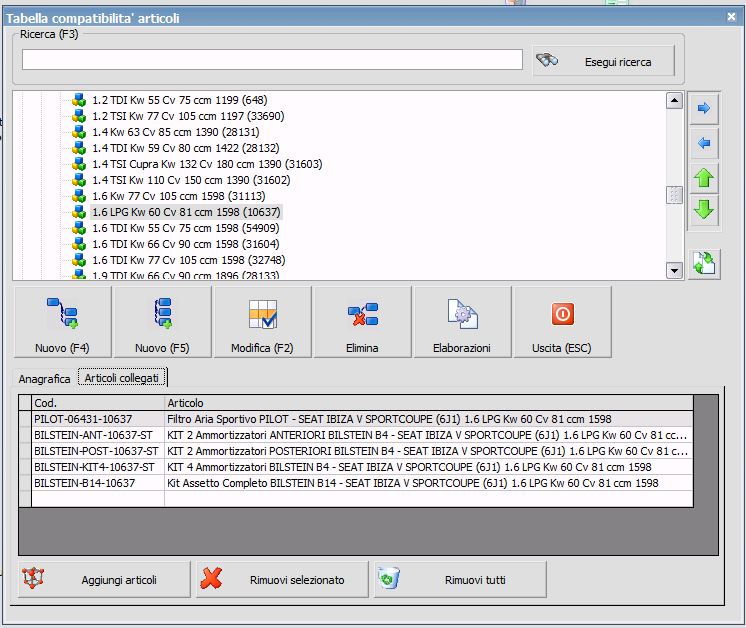Click KIT 4 Ammortizzatori BILSTEIN B4 cell
This screenshot has width=746, height=628.
[x=429, y=467]
